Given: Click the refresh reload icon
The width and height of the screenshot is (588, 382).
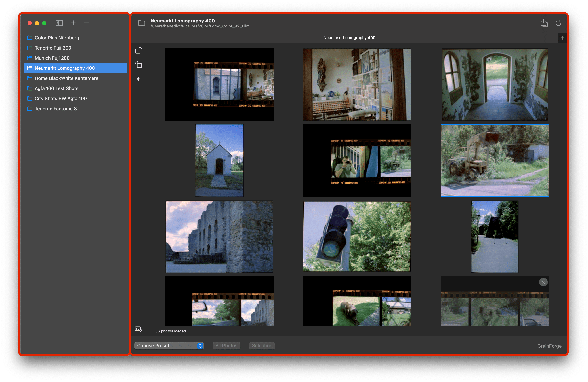Looking at the screenshot, I should (558, 23).
